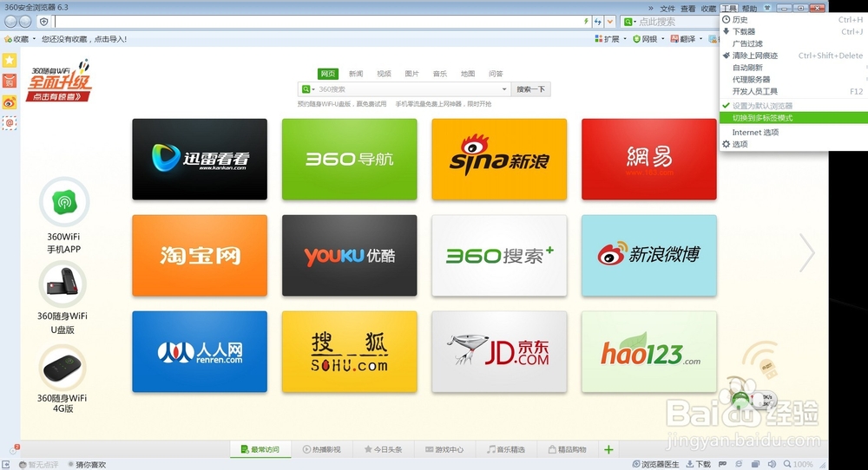Open the red shopping sidebar icon
The width and height of the screenshot is (868, 470).
[10, 81]
